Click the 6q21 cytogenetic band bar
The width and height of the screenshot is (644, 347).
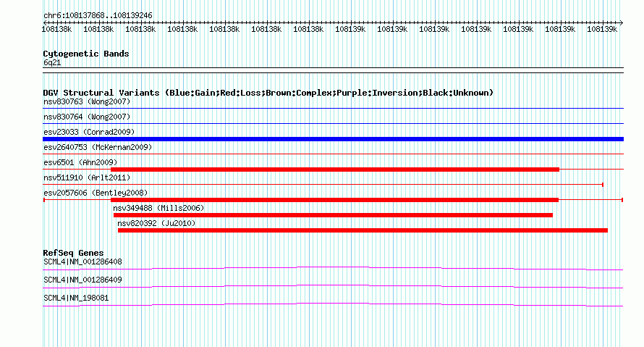[333, 70]
